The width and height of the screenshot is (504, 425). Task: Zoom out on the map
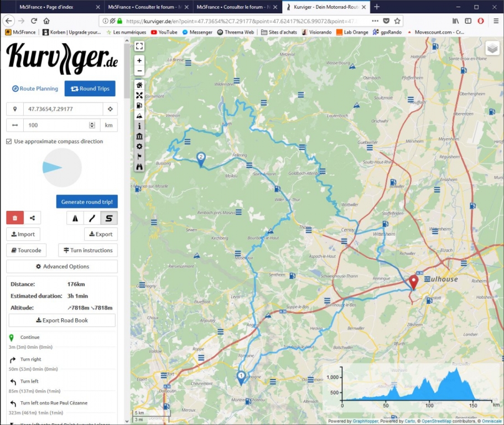[139, 70]
